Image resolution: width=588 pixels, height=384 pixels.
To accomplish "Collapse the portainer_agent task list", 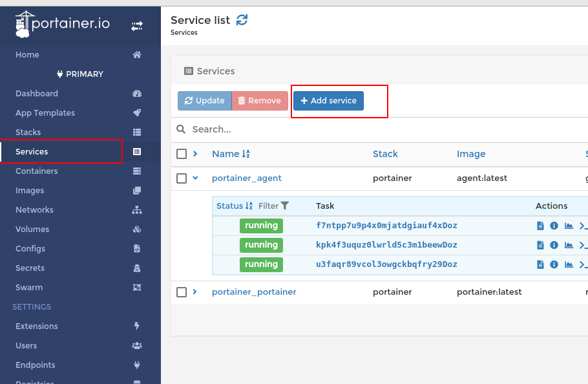I will click(x=195, y=178).
